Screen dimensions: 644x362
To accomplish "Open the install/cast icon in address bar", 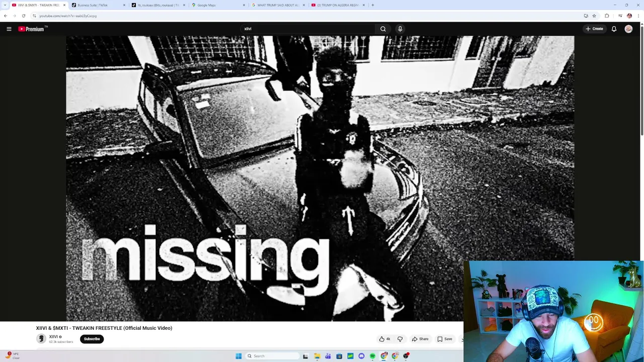I will click(x=586, y=16).
